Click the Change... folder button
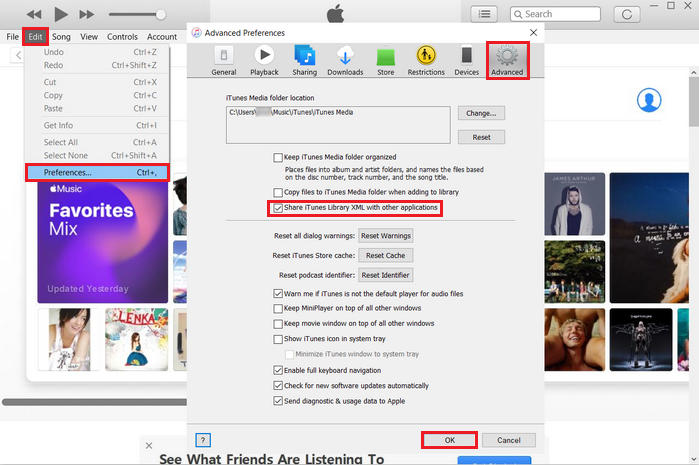 click(481, 113)
